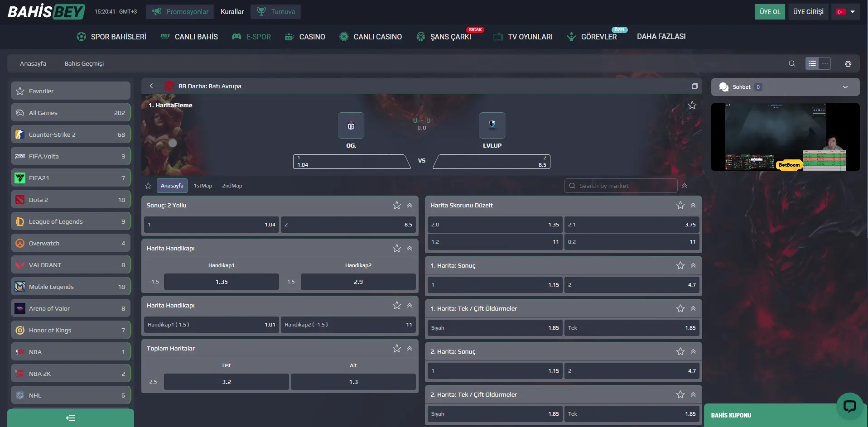This screenshot has width=868, height=427.
Task: Collapse the 1. Harita: Sonuç market
Action: [x=693, y=265]
